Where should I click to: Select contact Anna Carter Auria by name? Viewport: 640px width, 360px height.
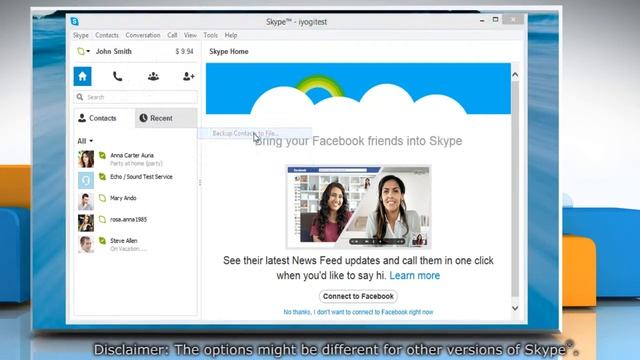coord(132,155)
